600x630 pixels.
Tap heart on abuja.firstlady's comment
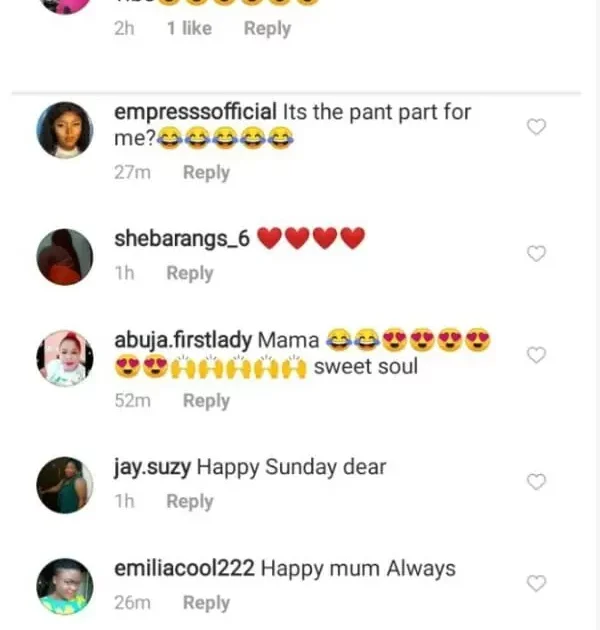(536, 355)
